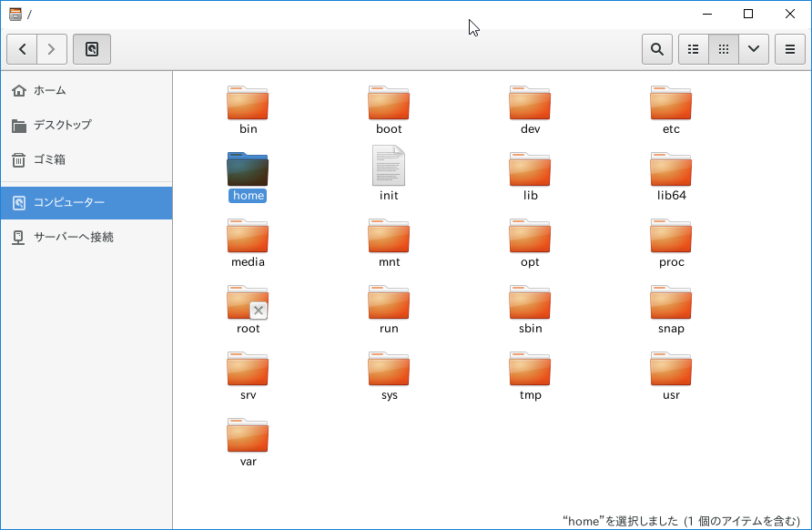This screenshot has width=812, height=530.
Task: Select the mnt folder icon
Action: point(389,236)
